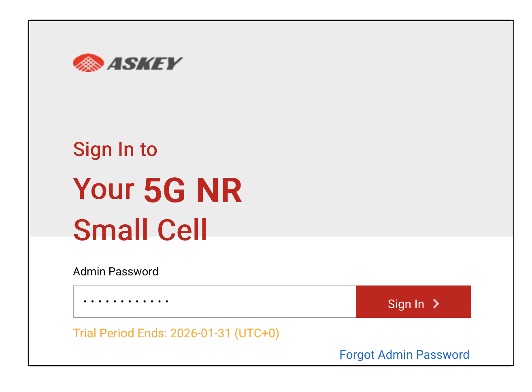Open the Forgot Admin Password link
The height and width of the screenshot is (392, 532).
(x=404, y=355)
